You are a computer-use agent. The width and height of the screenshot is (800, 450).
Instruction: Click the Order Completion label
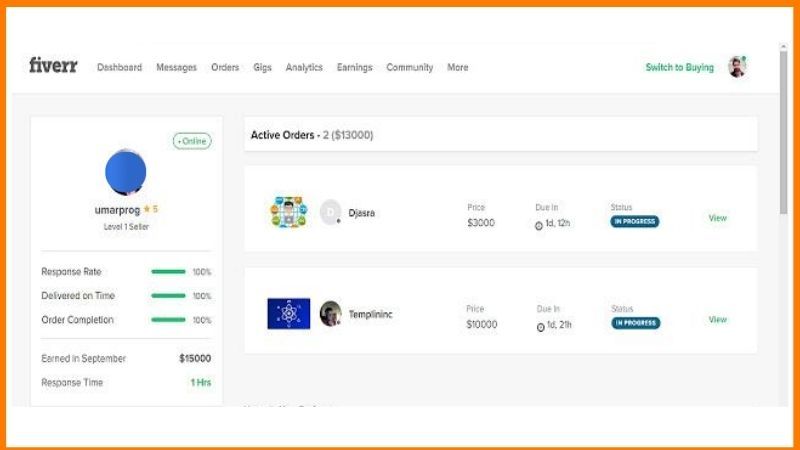tap(78, 320)
